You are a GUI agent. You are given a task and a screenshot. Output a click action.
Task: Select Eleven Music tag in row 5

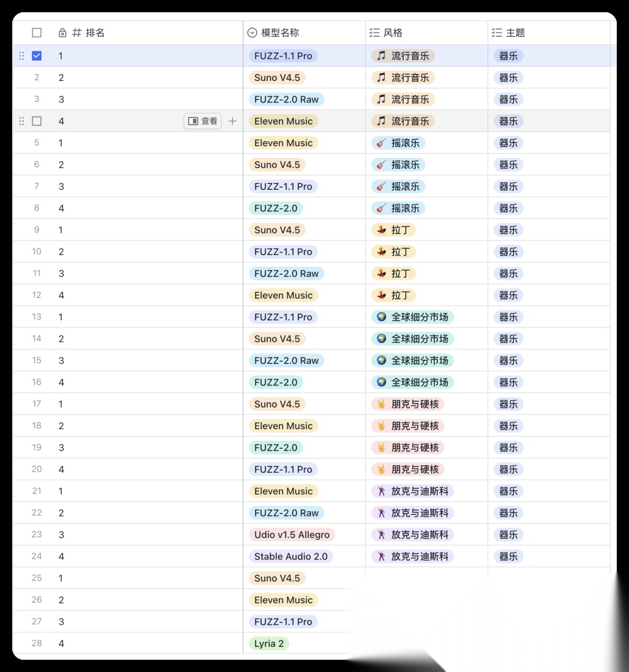284,143
